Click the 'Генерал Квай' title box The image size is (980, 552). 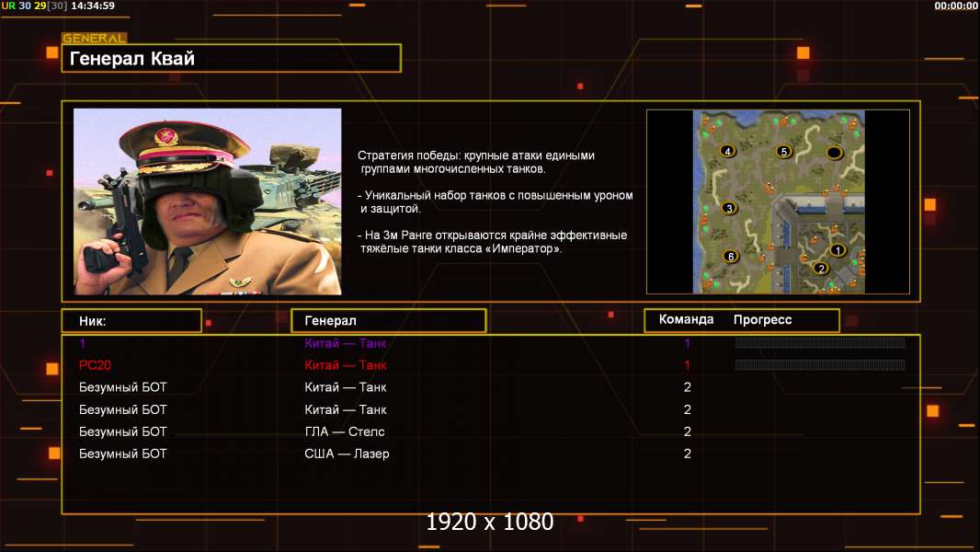[232, 58]
